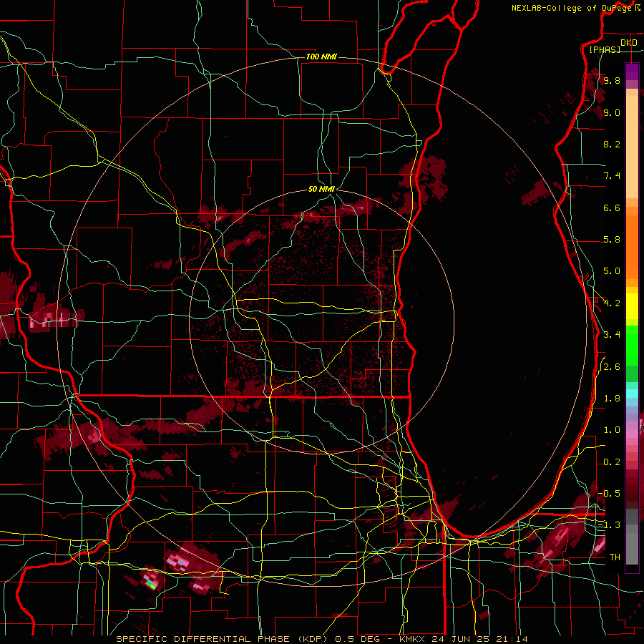Click the 1.0 value on the scale
Image resolution: width=644 pixels, height=644 pixels.
tap(612, 430)
